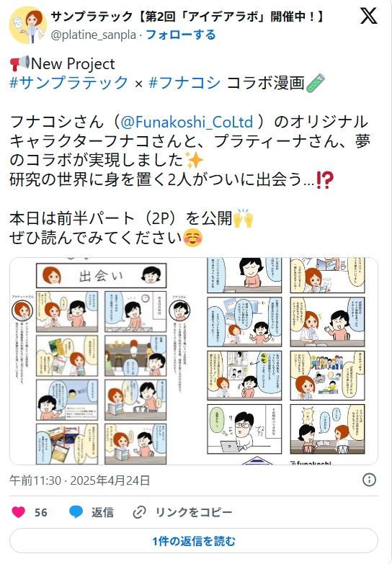
Task: Click 1件の返信を読む button
Action: (194, 541)
